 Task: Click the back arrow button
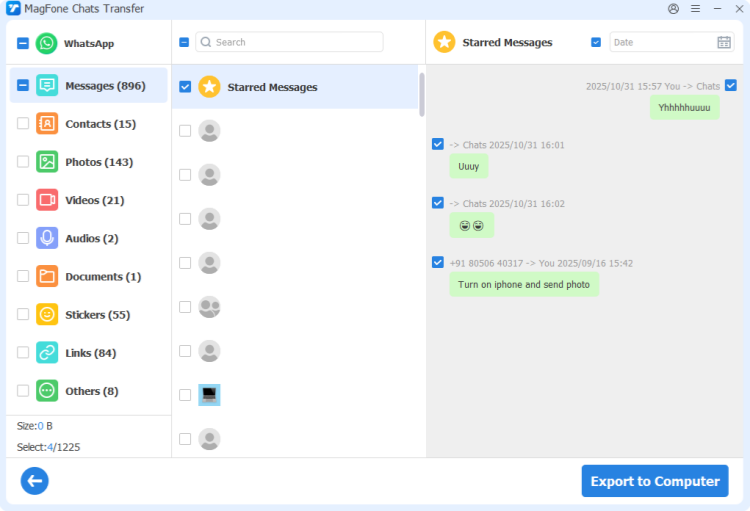point(34,481)
